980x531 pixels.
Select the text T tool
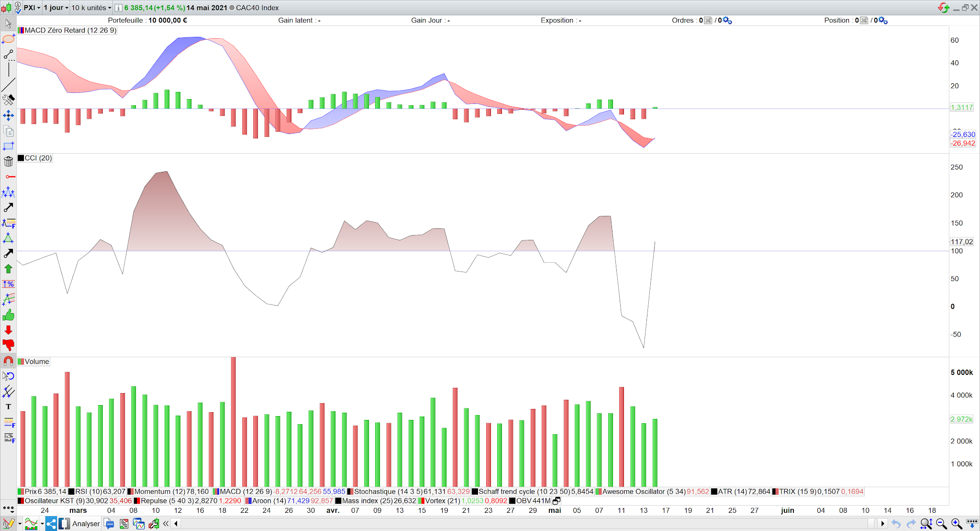click(x=8, y=407)
